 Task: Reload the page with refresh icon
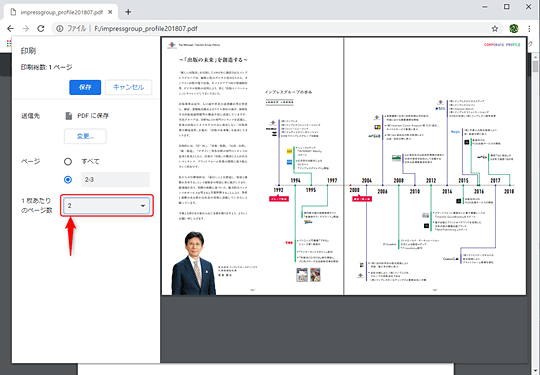(x=41, y=29)
